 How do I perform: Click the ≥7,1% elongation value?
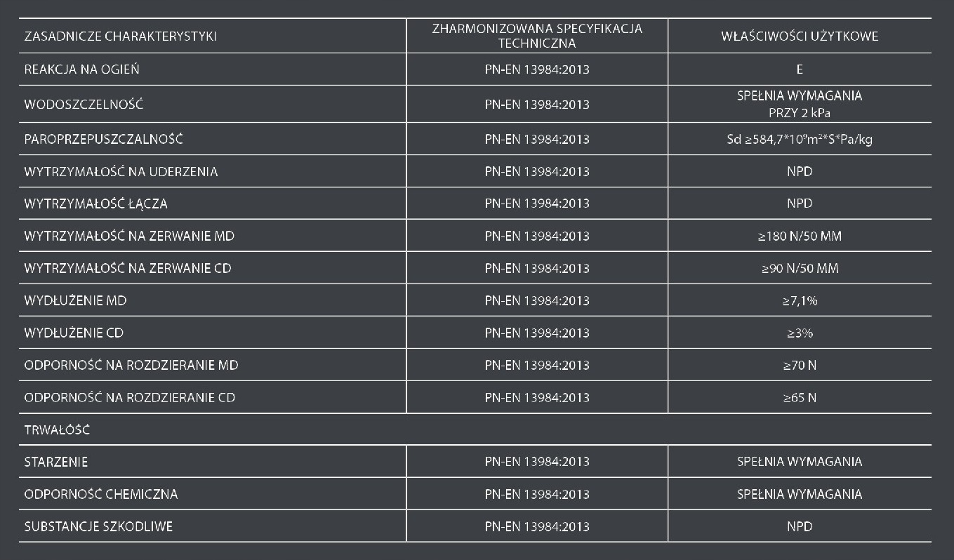(800, 300)
